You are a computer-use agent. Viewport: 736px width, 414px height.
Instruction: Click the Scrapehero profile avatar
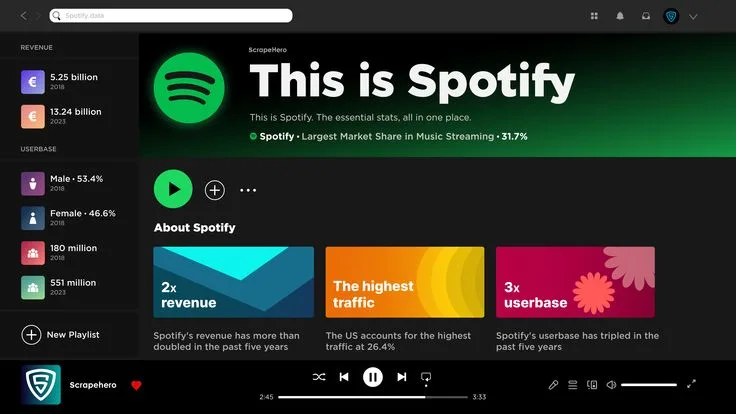point(671,16)
